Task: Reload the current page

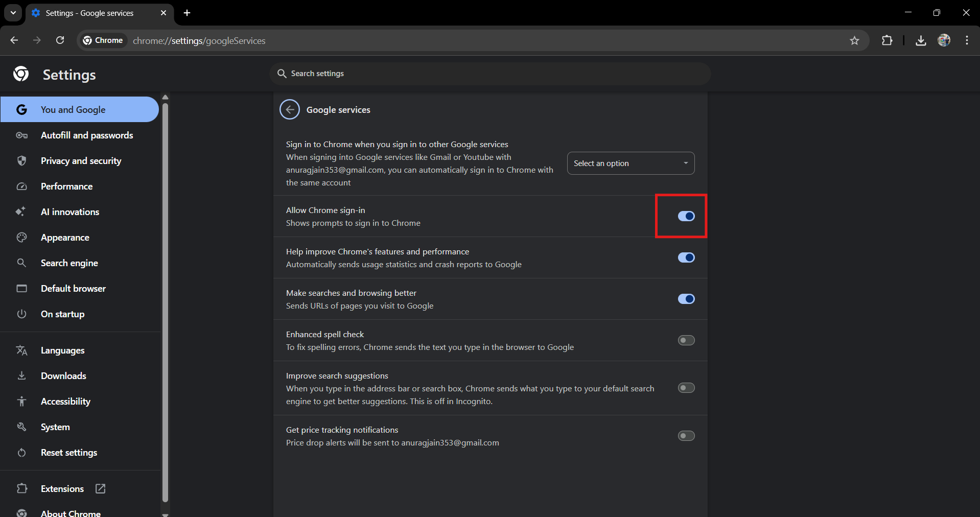Action: [60, 40]
